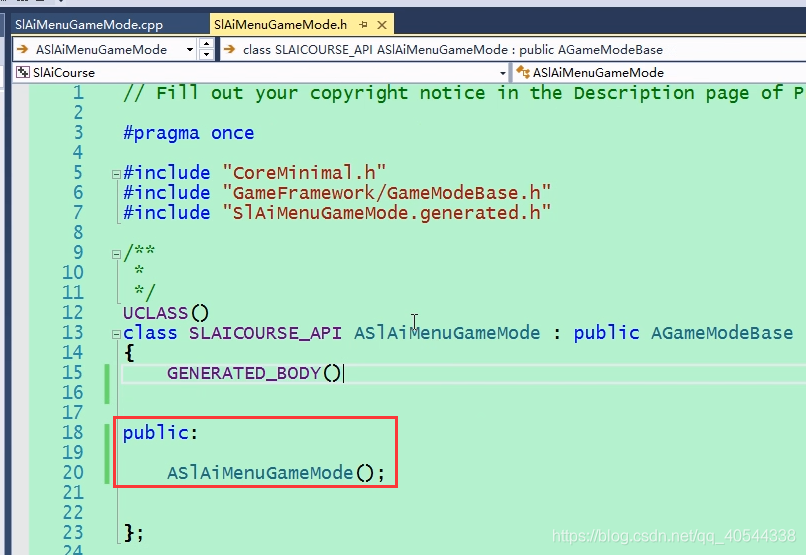Viewport: 806px width, 555px height.
Task: Collapse the #include block at line 5
Action: click(116, 174)
